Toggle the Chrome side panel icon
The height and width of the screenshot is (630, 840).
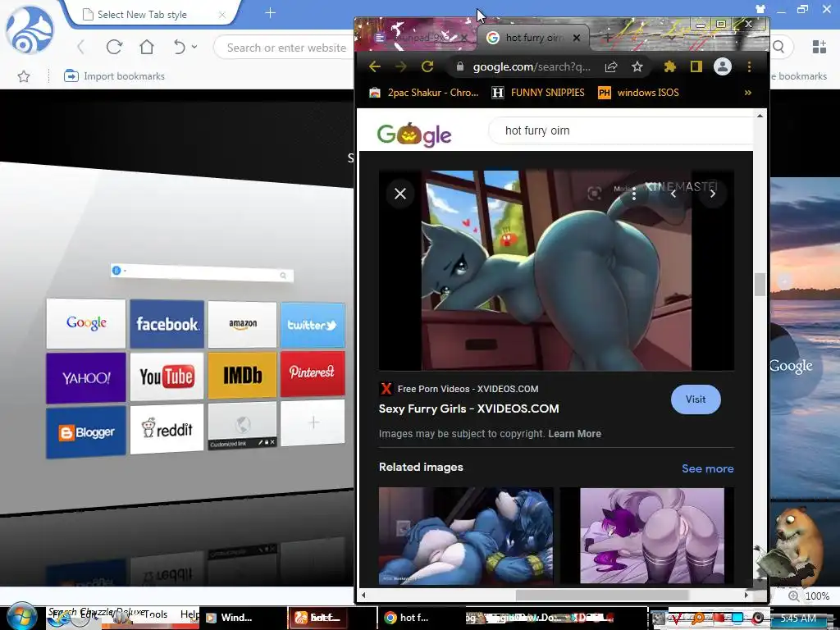[696, 66]
